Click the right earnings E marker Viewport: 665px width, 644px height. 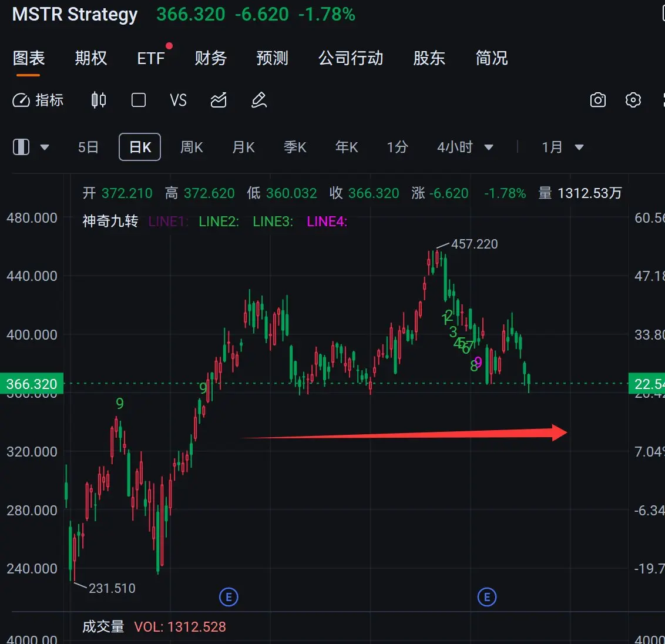coord(487,598)
